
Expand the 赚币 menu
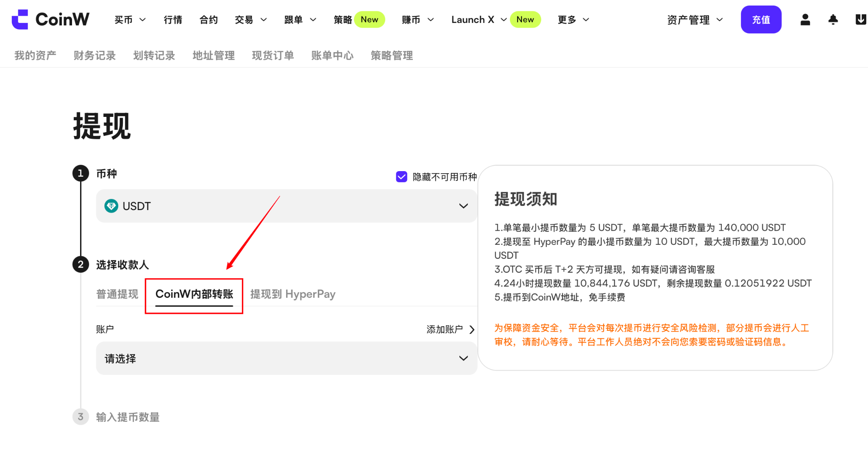tap(418, 19)
